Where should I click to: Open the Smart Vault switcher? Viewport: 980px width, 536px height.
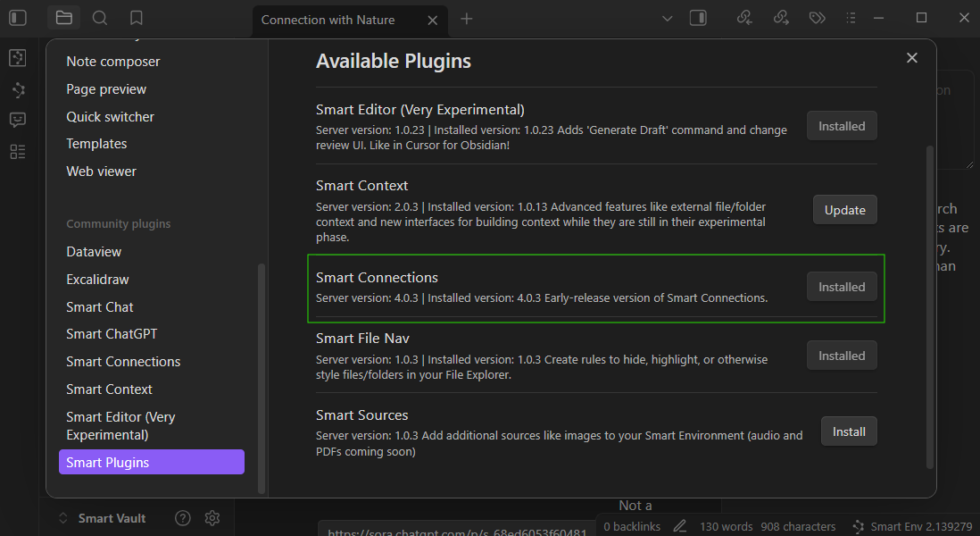click(x=102, y=518)
